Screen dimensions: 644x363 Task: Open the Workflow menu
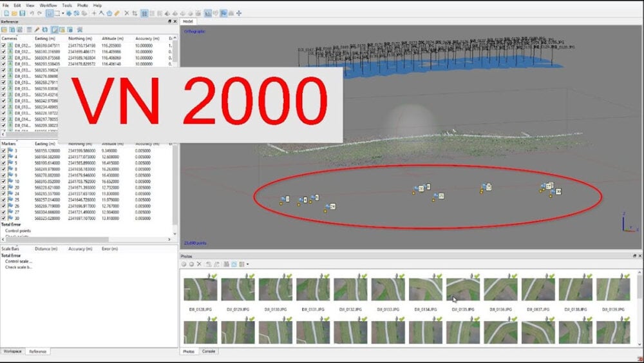click(48, 5)
